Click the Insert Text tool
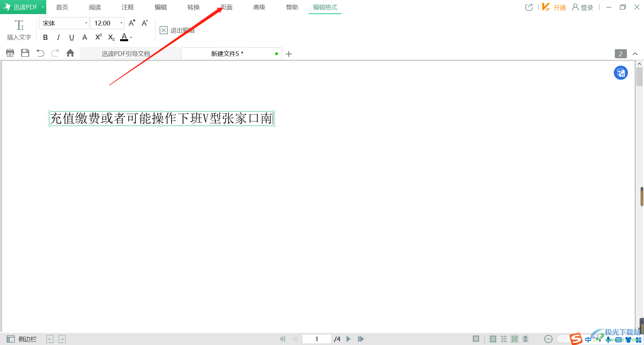Image resolution: width=644 pixels, height=345 pixels. pos(19,30)
